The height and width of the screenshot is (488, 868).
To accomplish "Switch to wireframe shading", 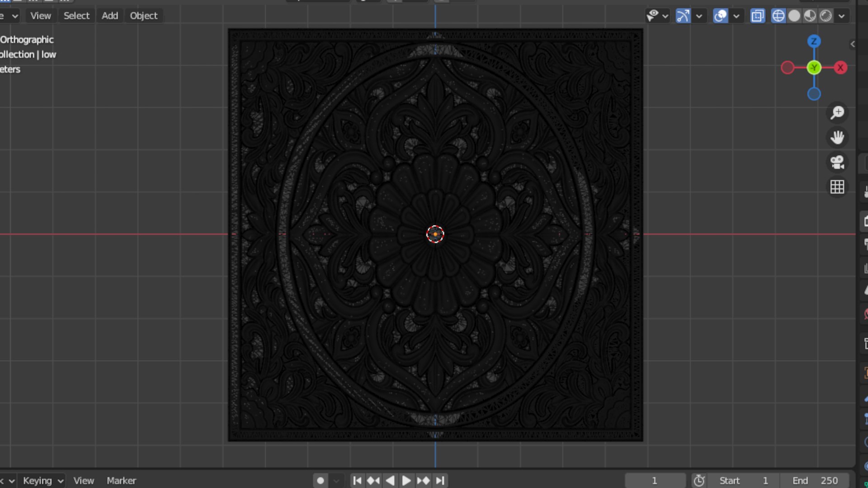I will [778, 16].
